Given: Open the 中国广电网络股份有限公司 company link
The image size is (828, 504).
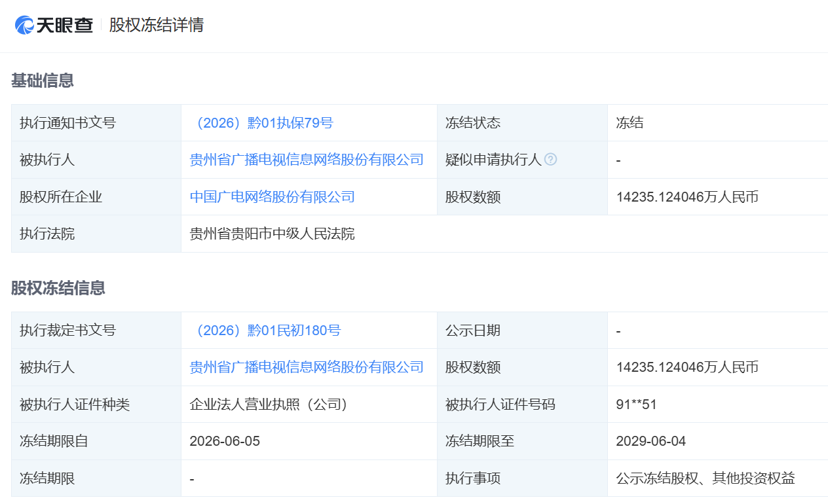Looking at the screenshot, I should point(273,196).
